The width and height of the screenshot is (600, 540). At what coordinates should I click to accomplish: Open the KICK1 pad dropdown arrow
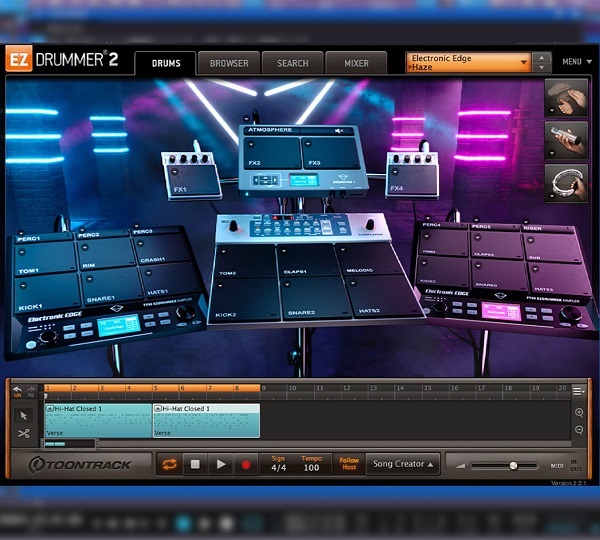(x=23, y=285)
